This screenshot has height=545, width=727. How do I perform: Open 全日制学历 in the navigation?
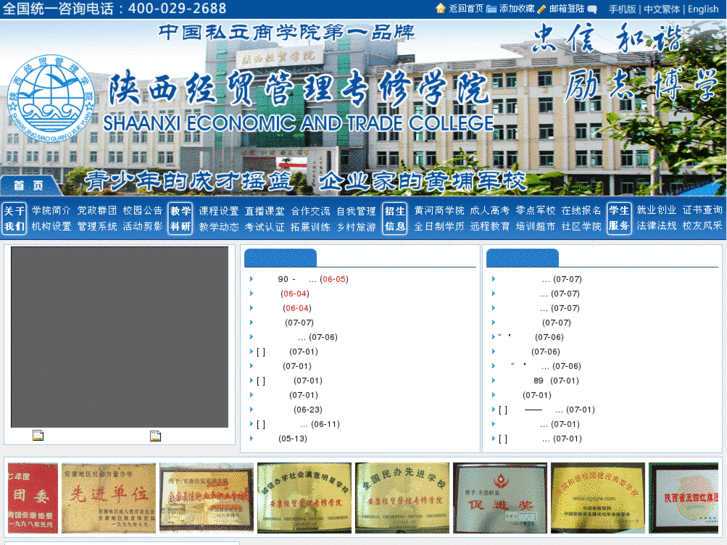click(x=439, y=226)
